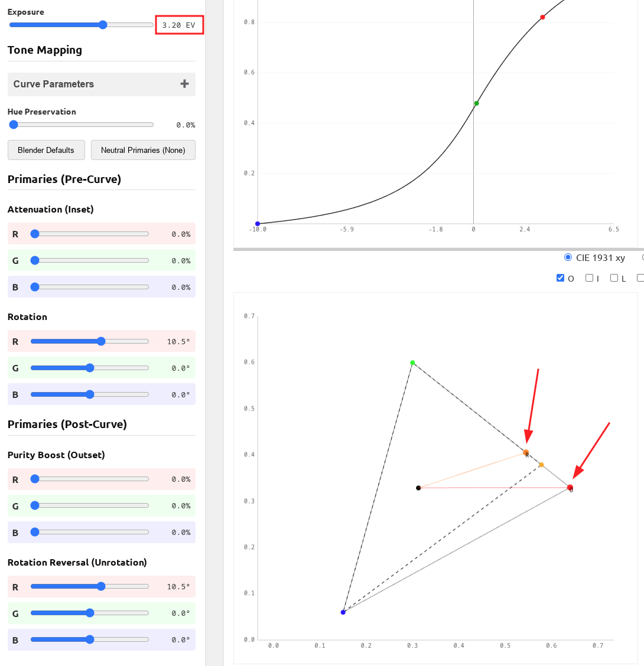This screenshot has width=644, height=666.
Task: Click the Rotation R slider handle
Action: (x=101, y=341)
